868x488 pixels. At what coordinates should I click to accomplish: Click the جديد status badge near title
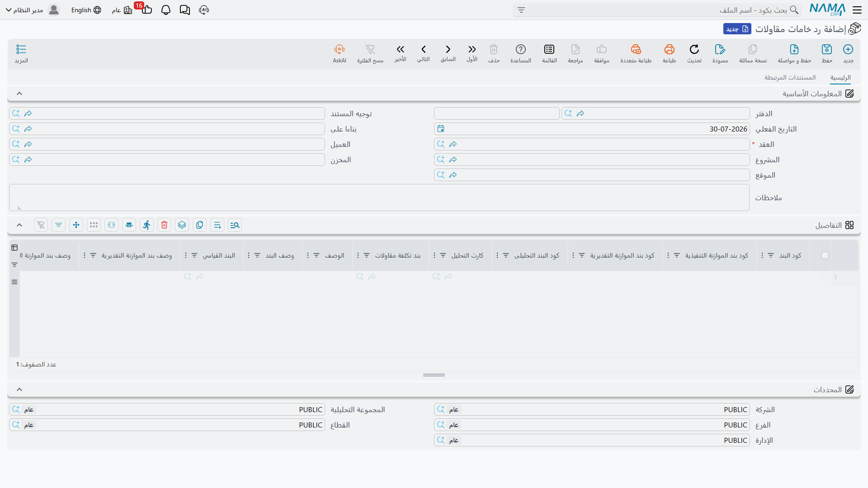tap(737, 29)
